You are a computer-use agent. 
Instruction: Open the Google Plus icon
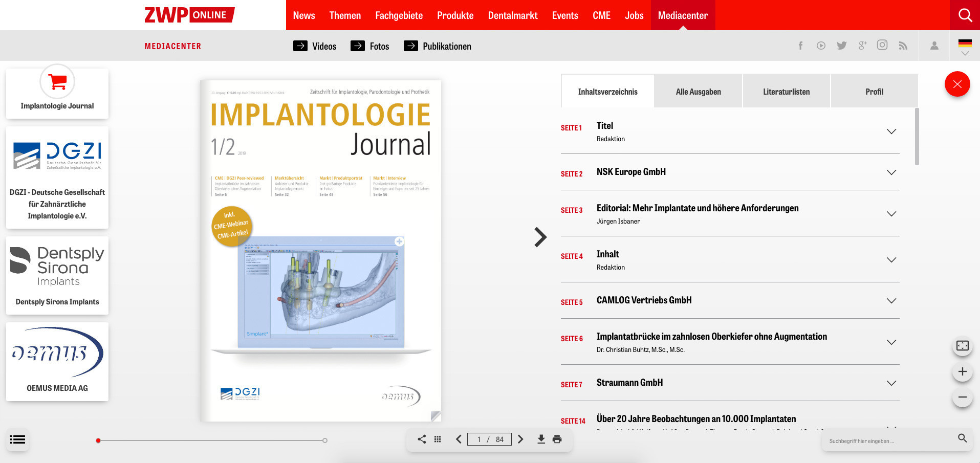(x=862, y=46)
